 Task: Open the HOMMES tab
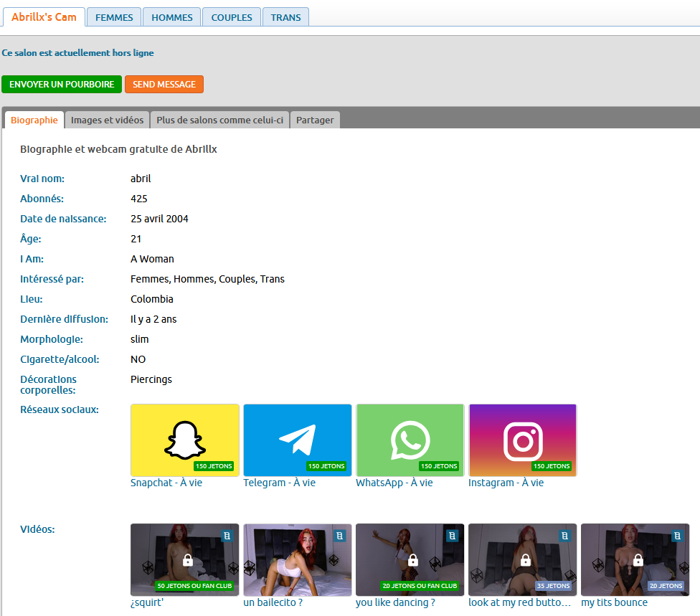coord(172,17)
